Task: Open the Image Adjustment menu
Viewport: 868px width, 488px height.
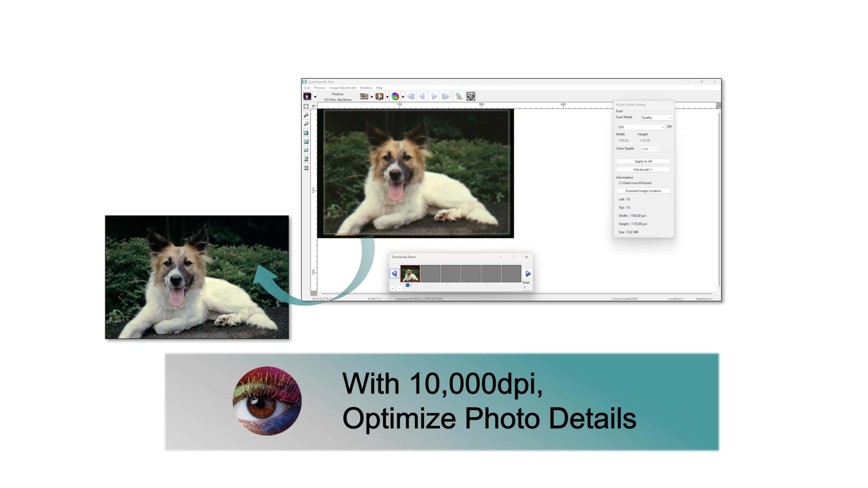Action: 342,88
